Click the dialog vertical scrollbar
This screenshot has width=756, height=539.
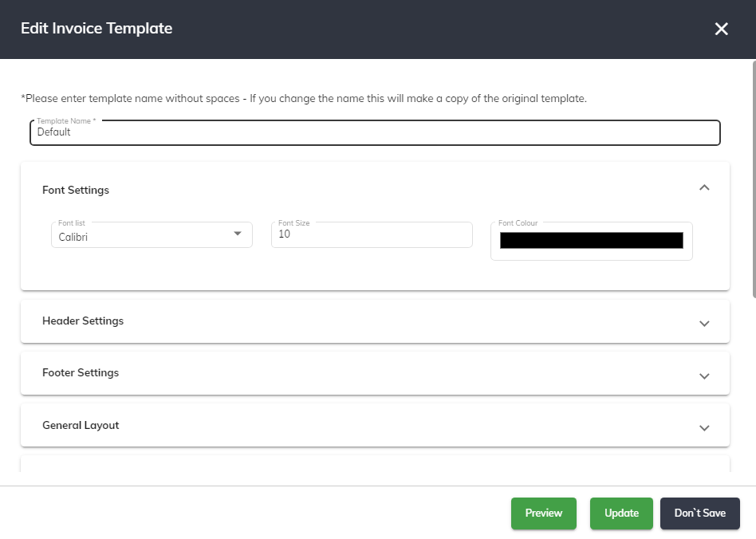[x=754, y=179]
